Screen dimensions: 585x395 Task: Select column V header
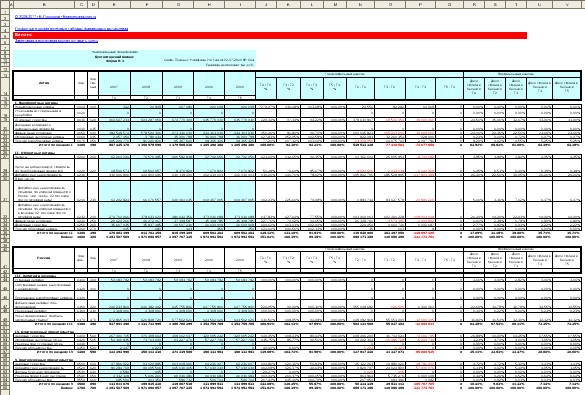click(567, 4)
